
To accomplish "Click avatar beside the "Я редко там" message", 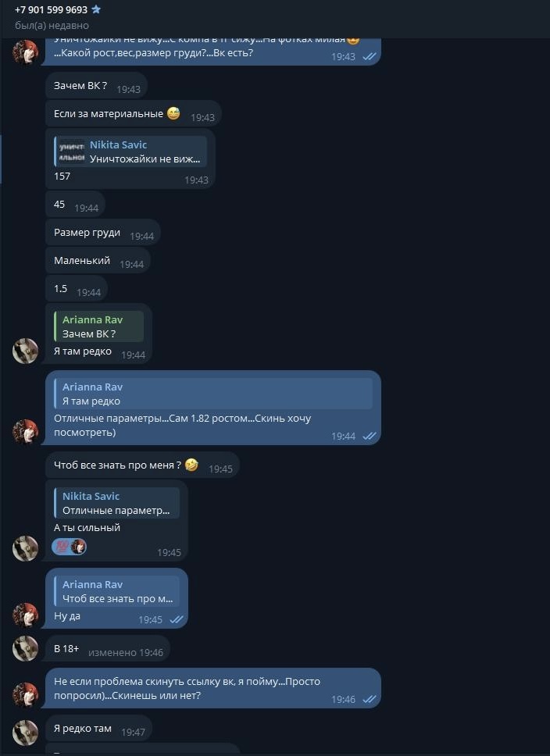I will click(25, 732).
